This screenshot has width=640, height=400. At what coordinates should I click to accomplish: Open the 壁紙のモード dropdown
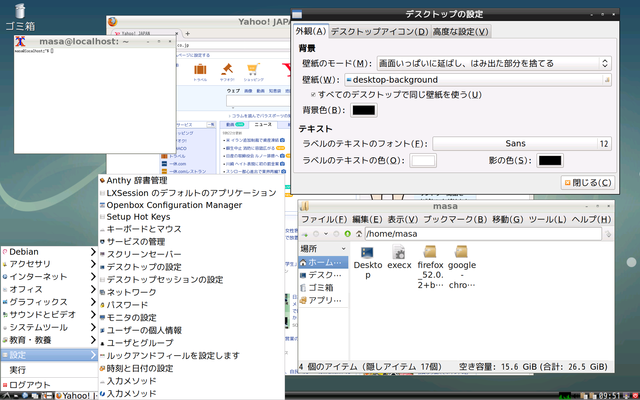(x=493, y=63)
